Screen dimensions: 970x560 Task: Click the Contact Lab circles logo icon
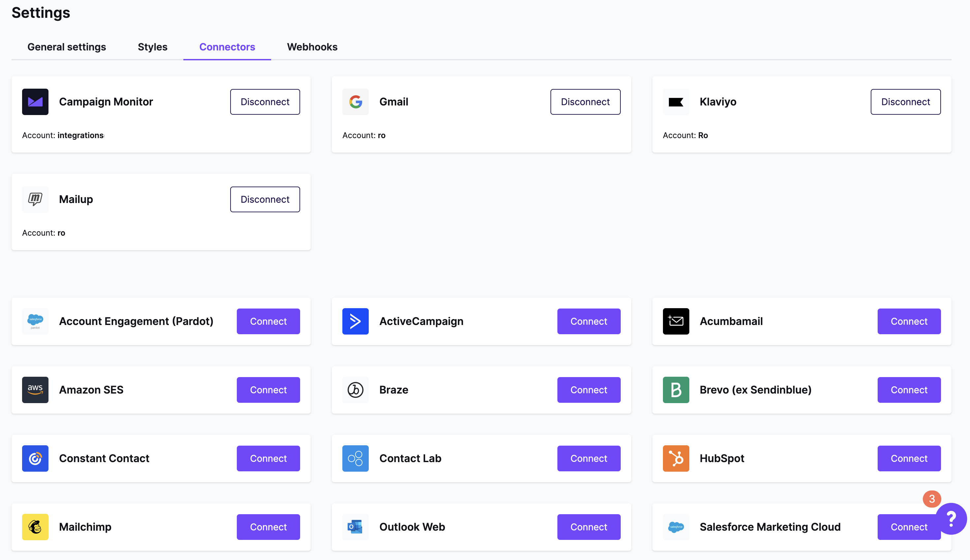[x=355, y=458]
